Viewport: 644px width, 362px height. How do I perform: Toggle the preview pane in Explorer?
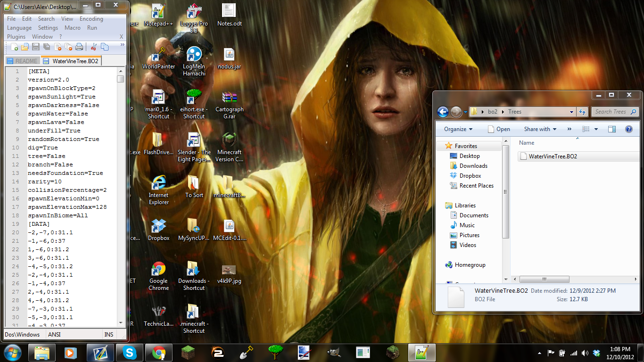(612, 129)
